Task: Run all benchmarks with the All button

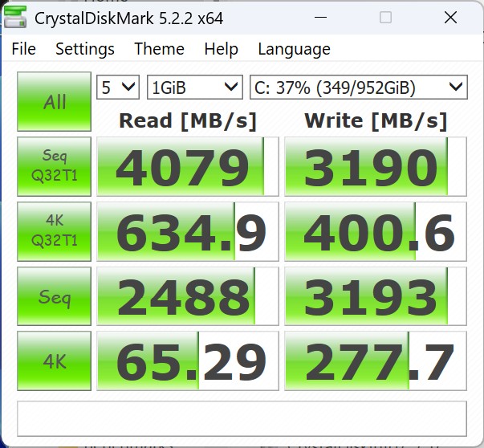Action: pos(54,102)
